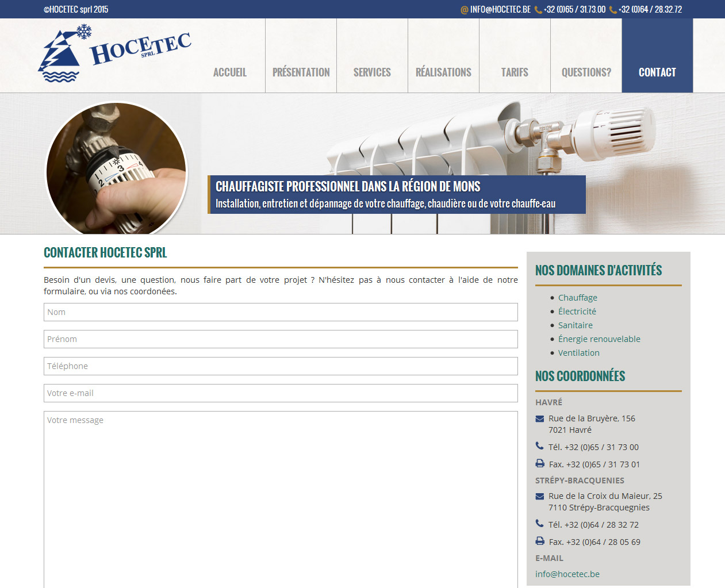
Task: Open the Réalisations page
Action: pyautogui.click(x=443, y=72)
